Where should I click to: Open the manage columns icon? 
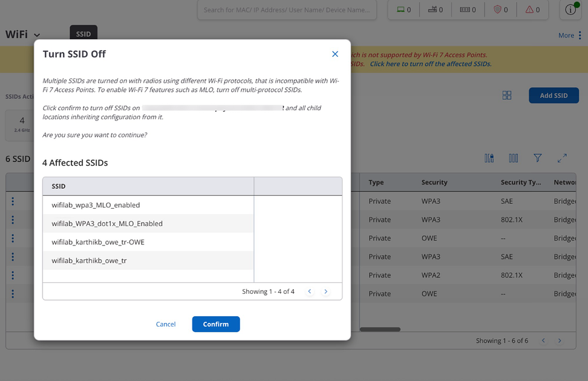tap(514, 158)
